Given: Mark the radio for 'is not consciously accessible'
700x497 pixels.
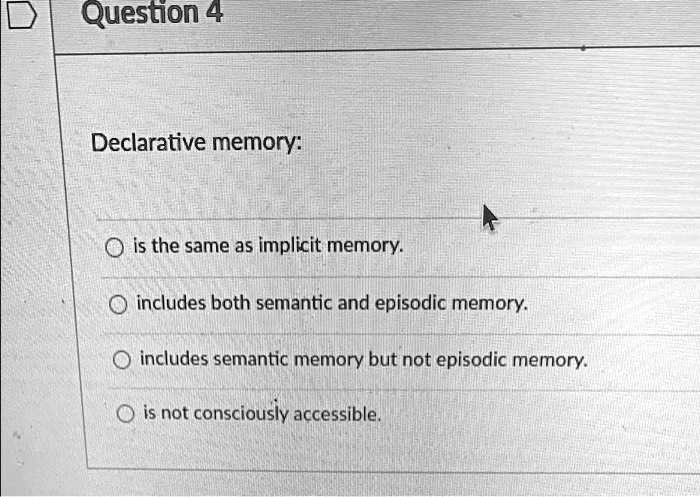Looking at the screenshot, I should click(125, 415).
